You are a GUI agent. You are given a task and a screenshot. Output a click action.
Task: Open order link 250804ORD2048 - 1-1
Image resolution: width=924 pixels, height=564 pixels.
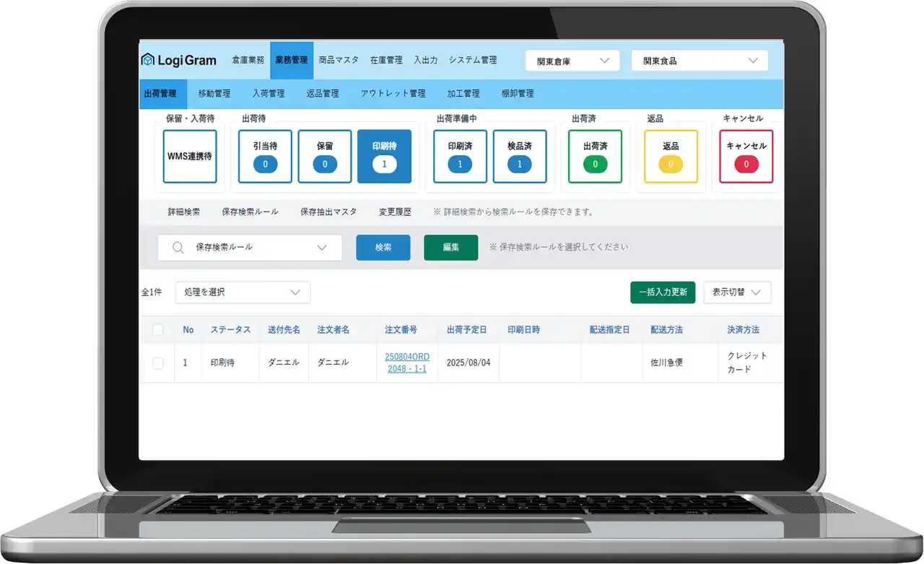pos(407,363)
